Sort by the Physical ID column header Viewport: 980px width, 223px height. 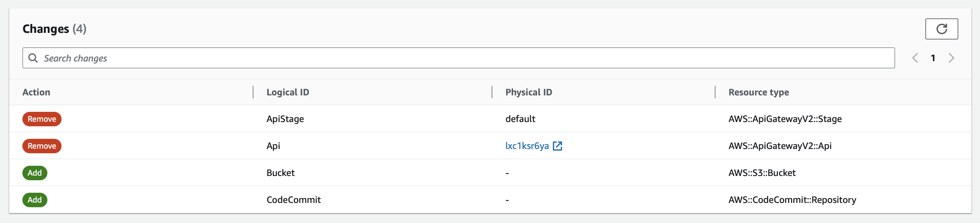click(x=528, y=92)
